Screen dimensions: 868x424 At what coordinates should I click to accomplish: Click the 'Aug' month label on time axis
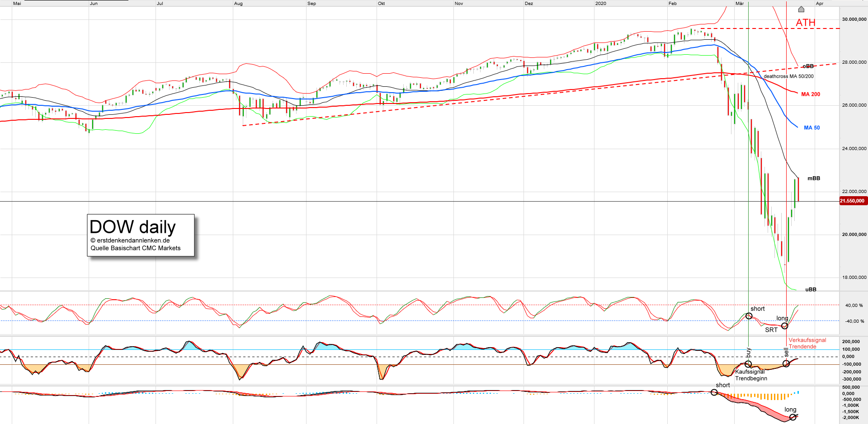pos(238,4)
